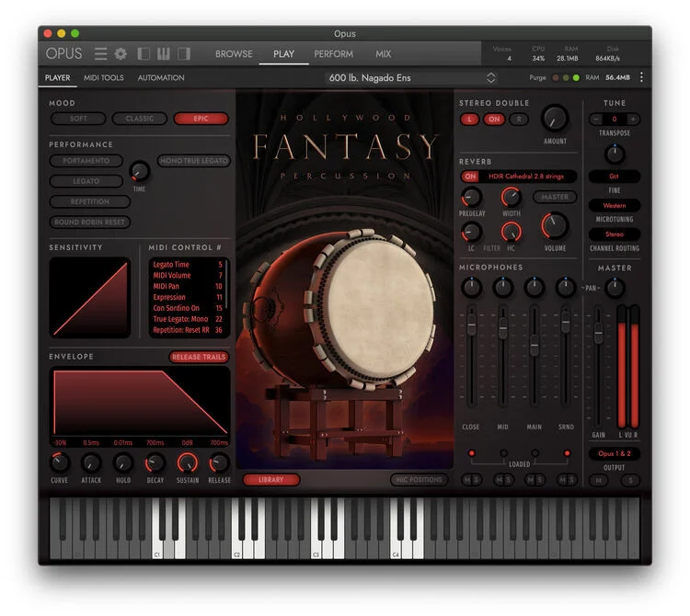Click the Master Gain fader
The height and width of the screenshot is (616, 690).
[x=598, y=333]
